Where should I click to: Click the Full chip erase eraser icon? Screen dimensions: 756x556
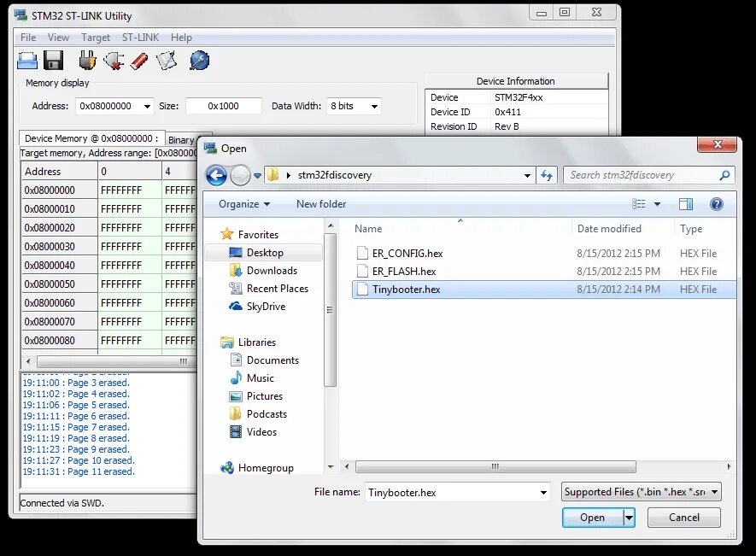(139, 61)
